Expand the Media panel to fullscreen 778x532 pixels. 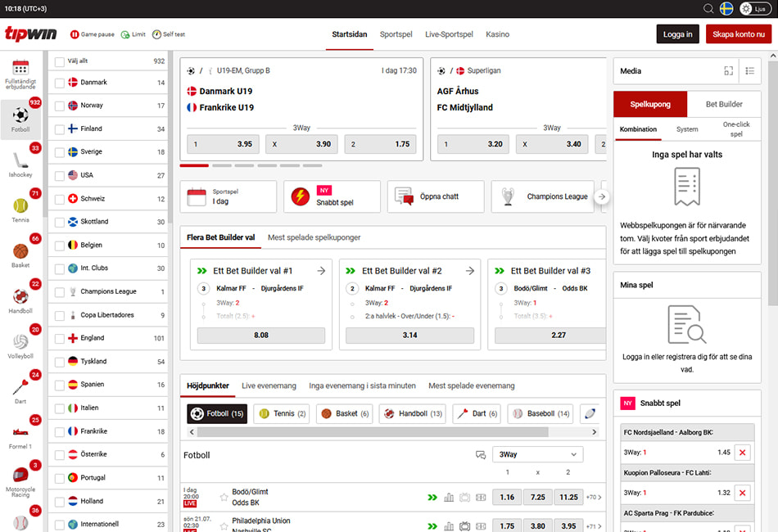pyautogui.click(x=728, y=71)
